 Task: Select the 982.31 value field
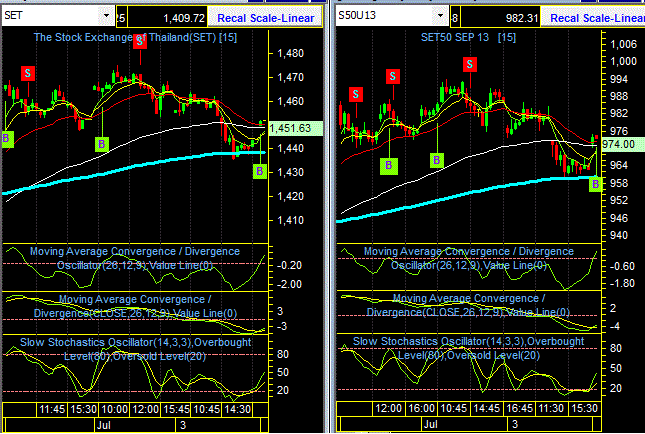500,18
